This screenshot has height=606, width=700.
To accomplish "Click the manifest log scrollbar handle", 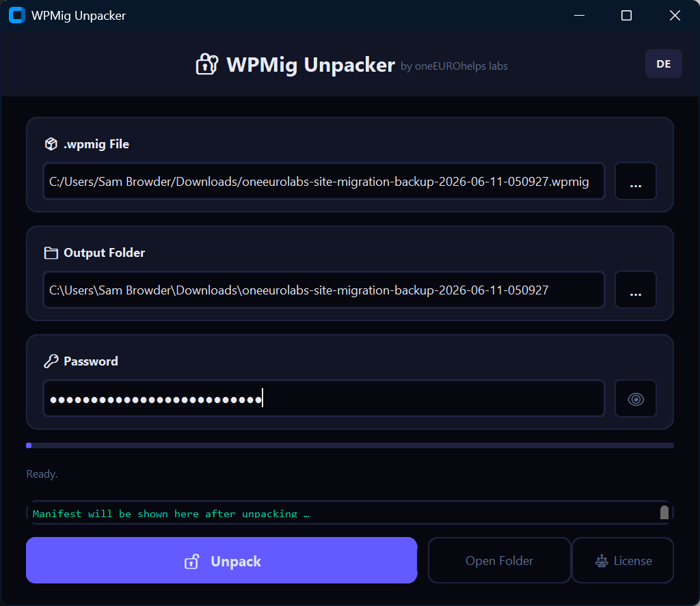I will click(x=664, y=512).
